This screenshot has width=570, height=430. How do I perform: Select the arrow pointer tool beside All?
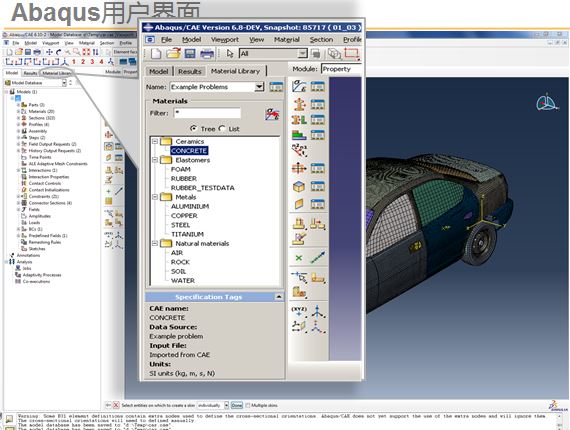[x=230, y=54]
